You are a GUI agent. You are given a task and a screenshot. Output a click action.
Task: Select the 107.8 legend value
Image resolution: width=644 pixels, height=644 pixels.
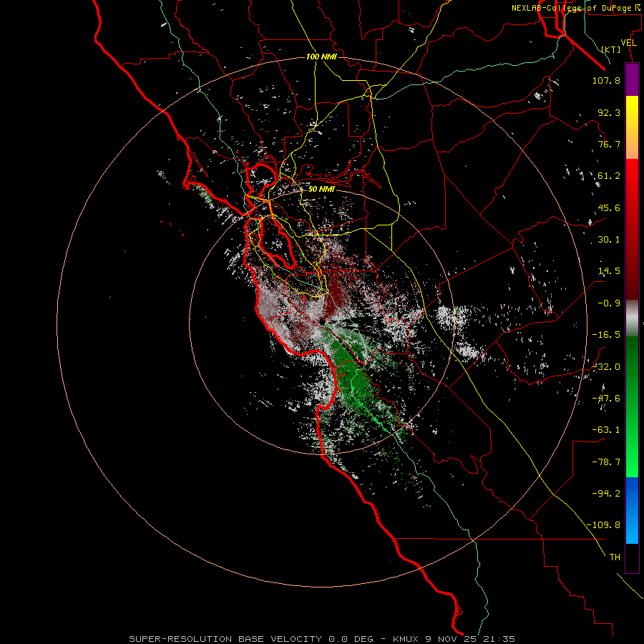pyautogui.click(x=606, y=80)
